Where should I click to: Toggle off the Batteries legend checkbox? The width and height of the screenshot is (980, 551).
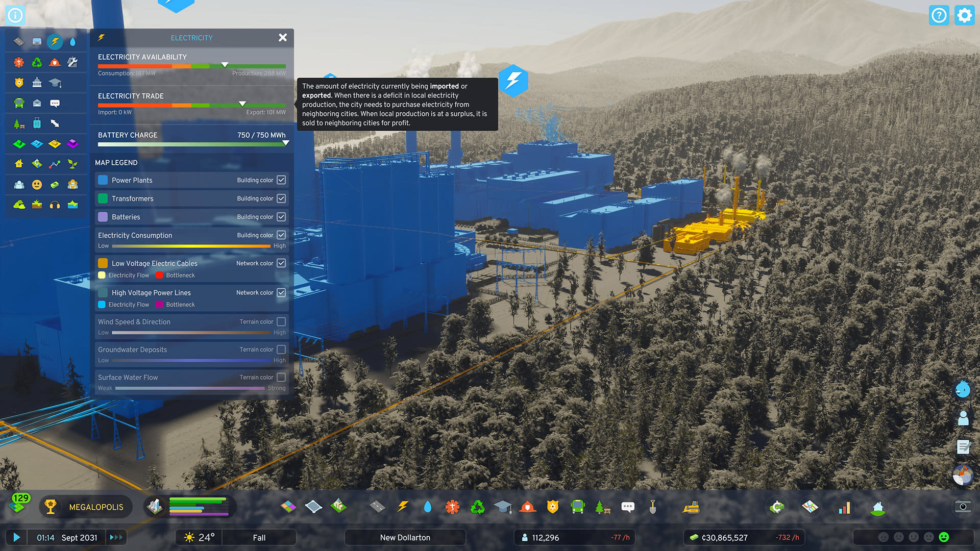point(281,216)
